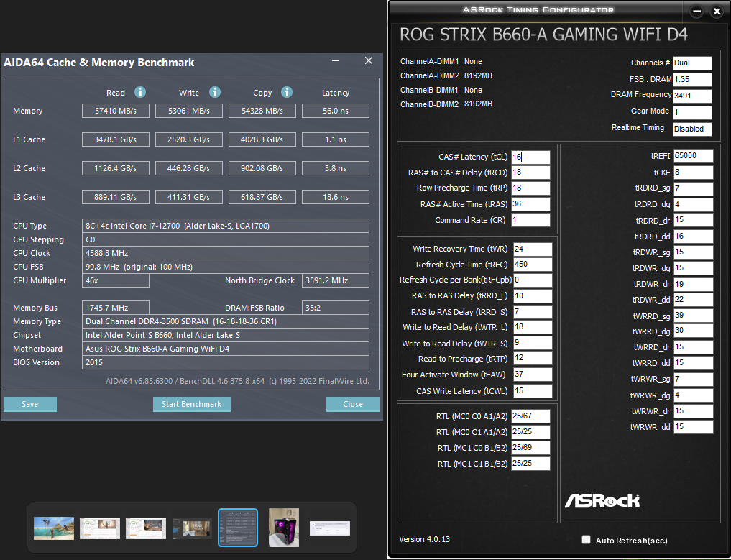Screen dimensions: 731x560
Task: Click the Memory Write value 53061 MB/s
Action: coord(189,111)
